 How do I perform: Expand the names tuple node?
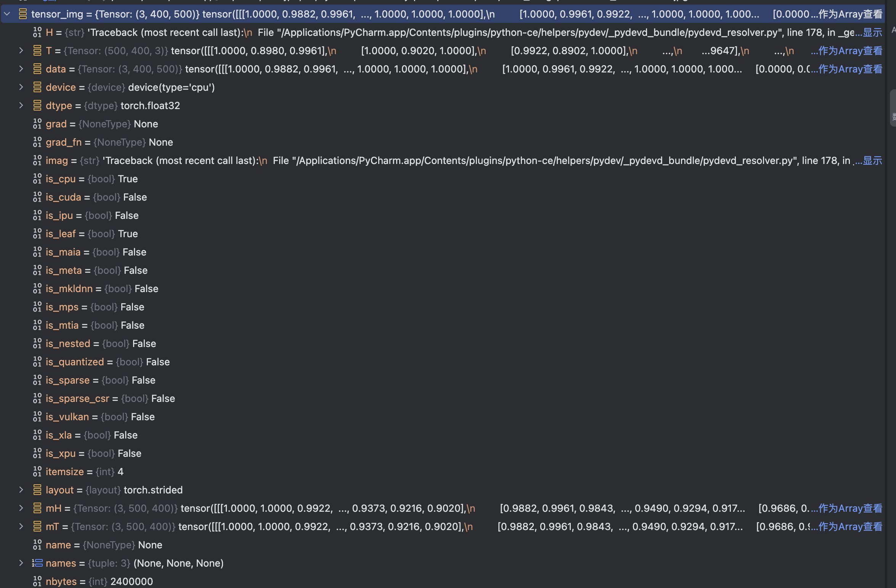pos(21,563)
